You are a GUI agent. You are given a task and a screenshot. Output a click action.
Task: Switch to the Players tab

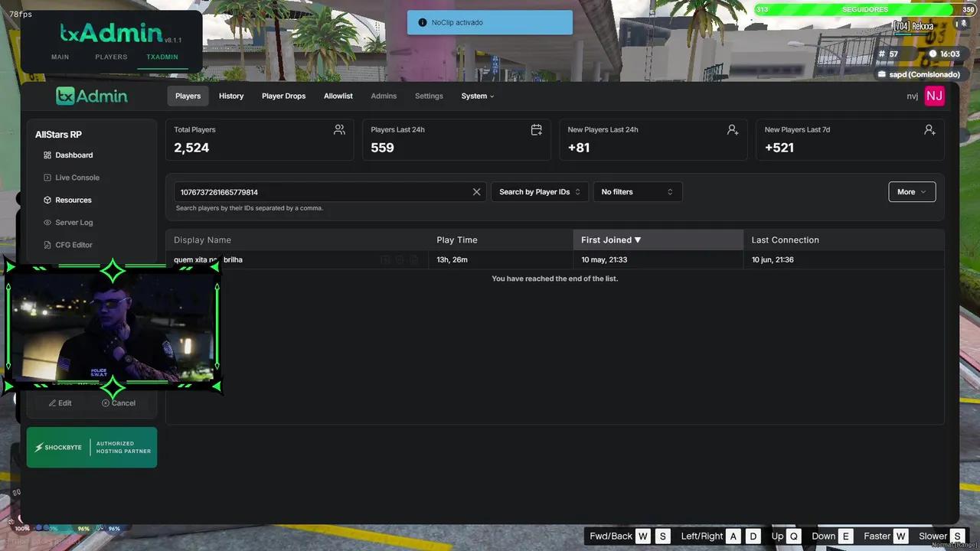188,96
